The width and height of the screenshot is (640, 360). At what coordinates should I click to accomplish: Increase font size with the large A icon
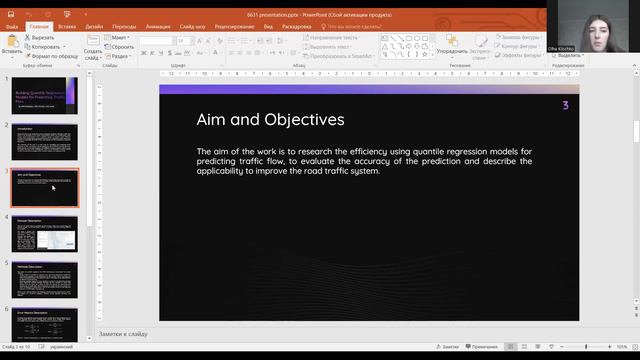pos(200,41)
